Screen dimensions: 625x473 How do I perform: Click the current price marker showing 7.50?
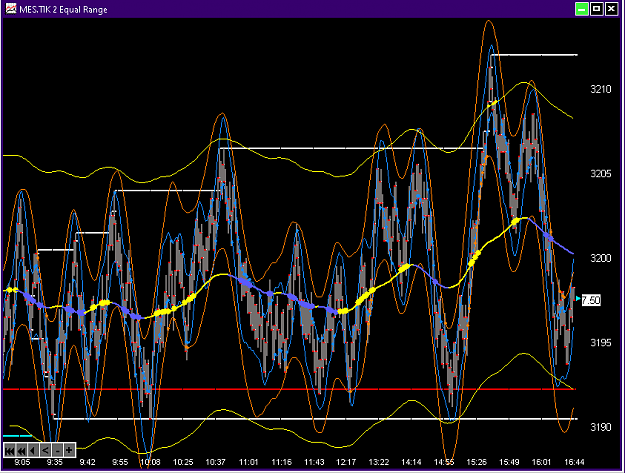click(x=591, y=300)
